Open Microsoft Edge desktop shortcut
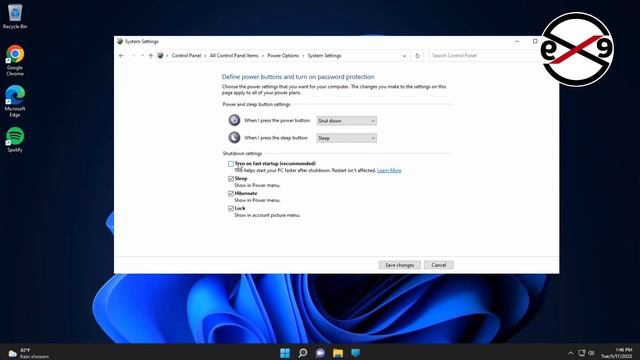 coord(15,101)
